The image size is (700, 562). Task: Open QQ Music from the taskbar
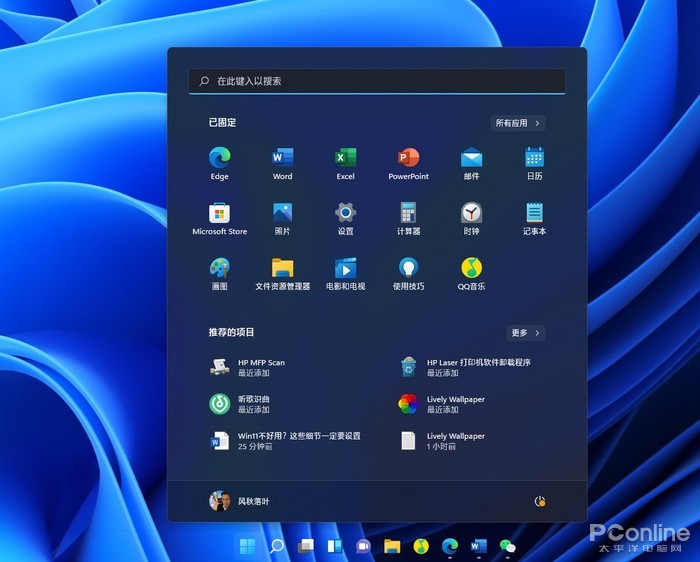pyautogui.click(x=421, y=545)
